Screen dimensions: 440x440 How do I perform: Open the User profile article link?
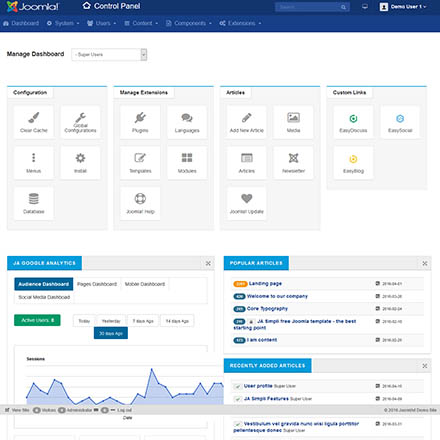(x=258, y=386)
